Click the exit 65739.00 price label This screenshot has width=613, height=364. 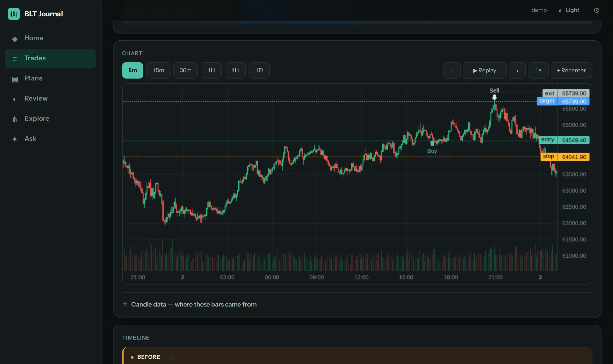[566, 93]
